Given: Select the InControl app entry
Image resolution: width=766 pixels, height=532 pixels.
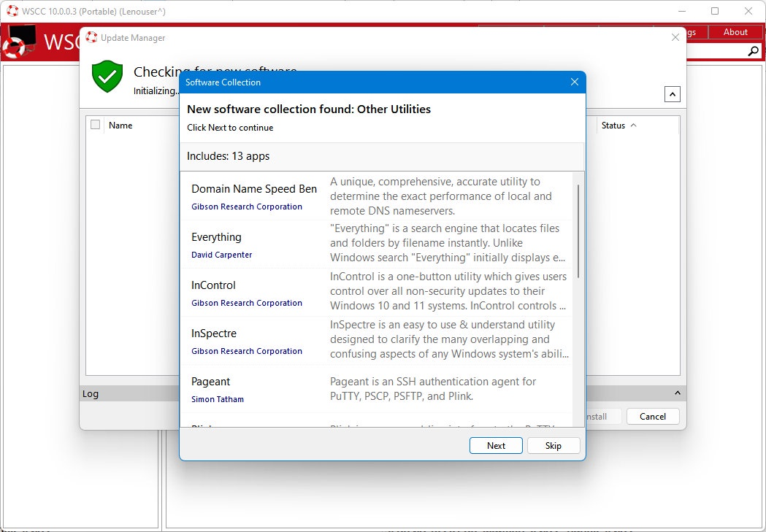Looking at the screenshot, I should (213, 285).
